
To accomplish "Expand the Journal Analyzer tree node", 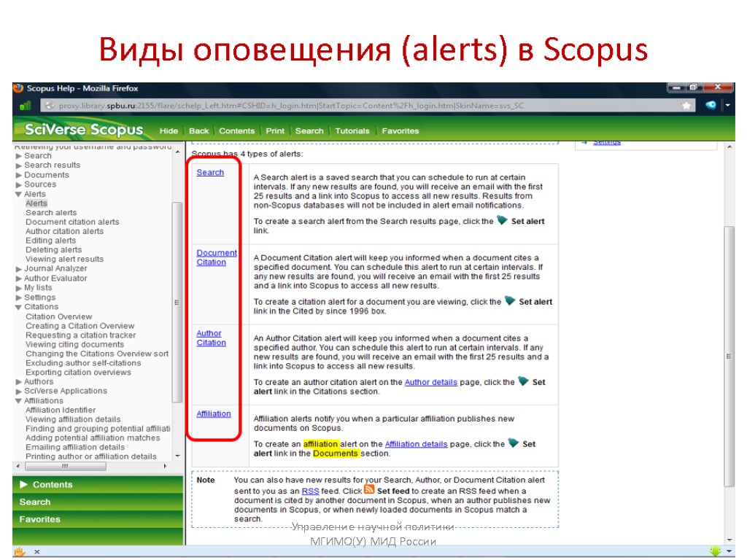I will [18, 269].
